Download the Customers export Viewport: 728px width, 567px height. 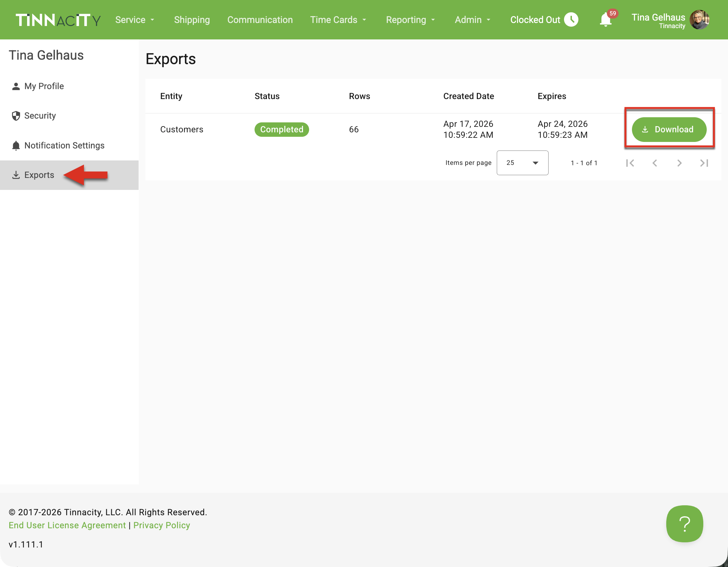click(x=669, y=129)
